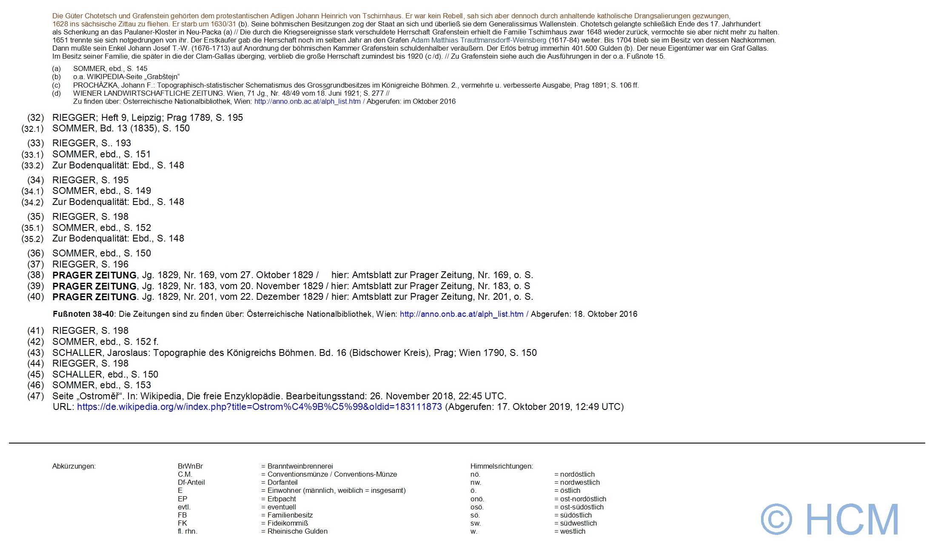Image resolution: width=938 pixels, height=560 pixels.
Task: Click the BrWnBr abbreviation entry
Action: [x=190, y=466]
